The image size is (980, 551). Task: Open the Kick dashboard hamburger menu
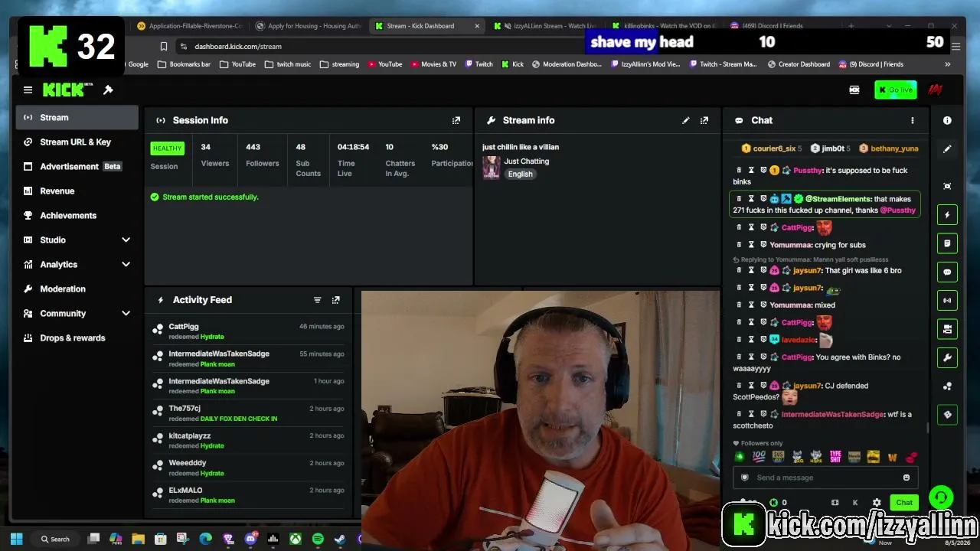click(28, 90)
